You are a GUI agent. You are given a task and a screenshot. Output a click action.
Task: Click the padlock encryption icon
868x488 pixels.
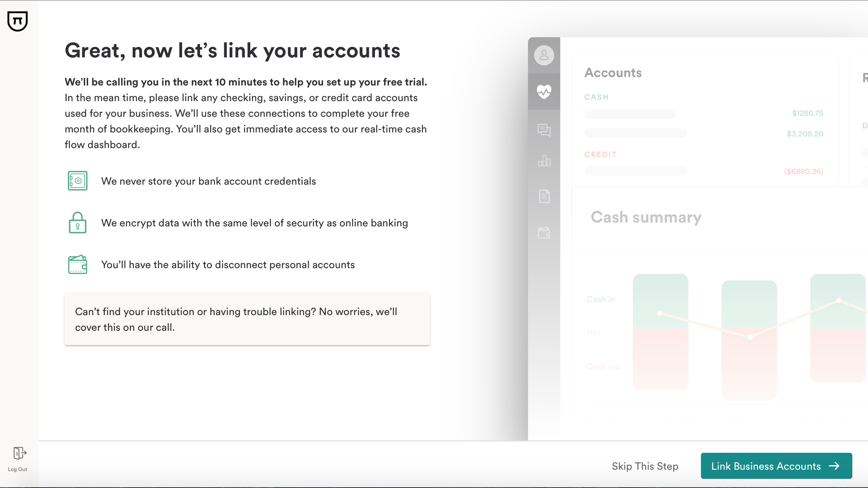[78, 222]
